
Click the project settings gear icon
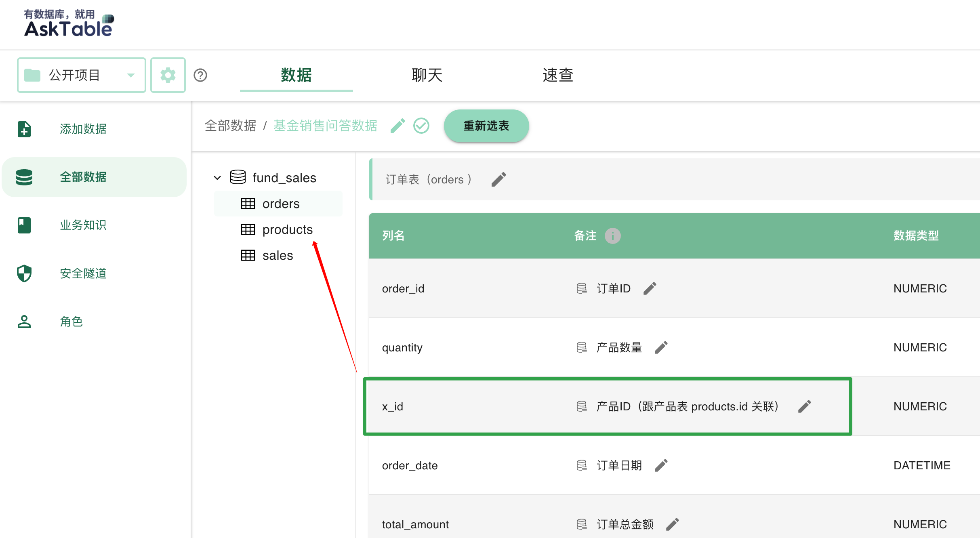pos(168,75)
